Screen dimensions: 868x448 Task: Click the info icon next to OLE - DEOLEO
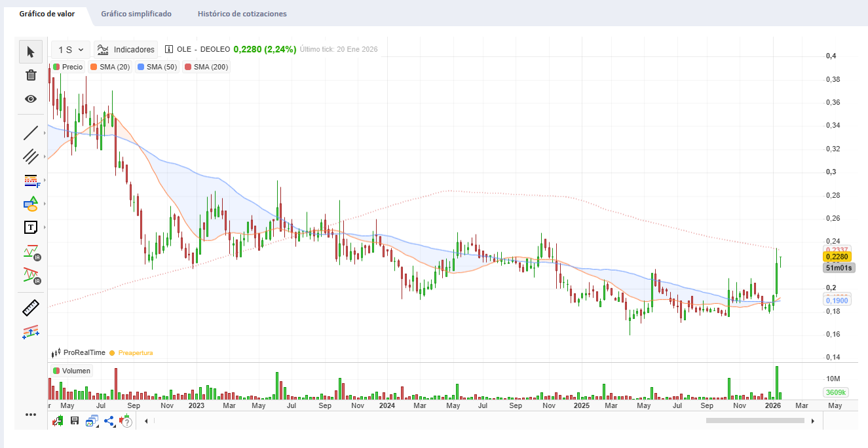[x=169, y=49]
